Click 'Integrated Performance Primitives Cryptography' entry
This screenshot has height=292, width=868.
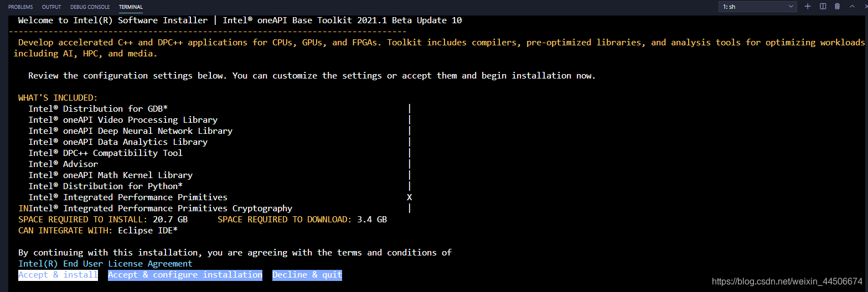tap(178, 208)
